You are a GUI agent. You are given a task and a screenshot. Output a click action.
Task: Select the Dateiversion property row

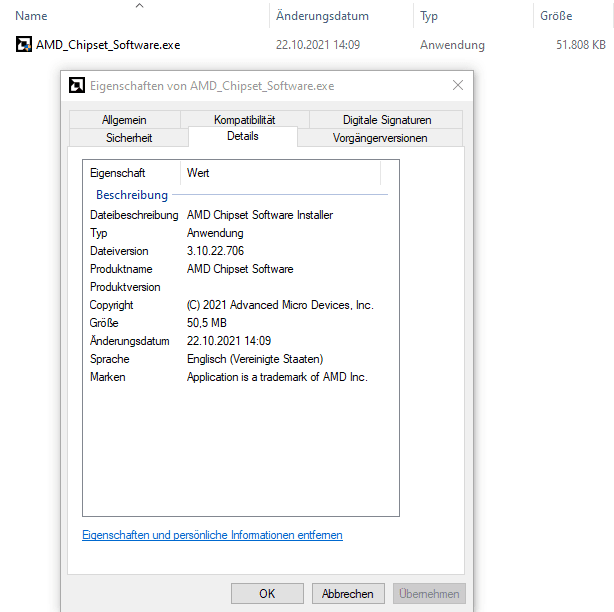click(240, 251)
